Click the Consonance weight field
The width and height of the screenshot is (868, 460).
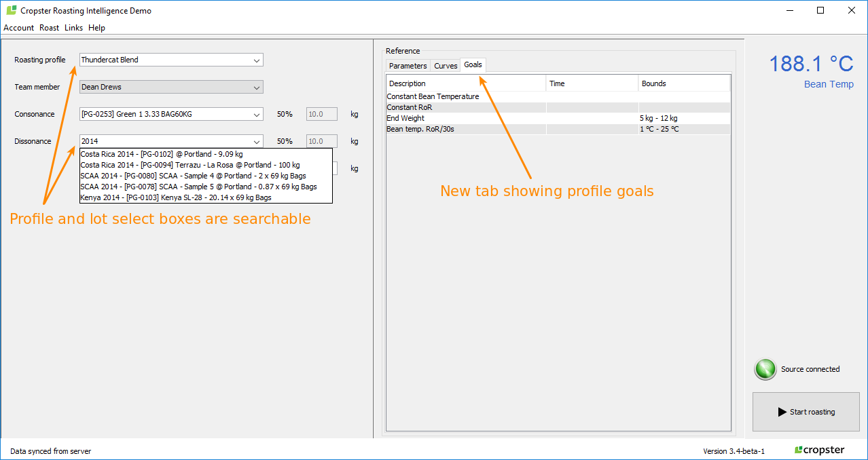coord(322,114)
